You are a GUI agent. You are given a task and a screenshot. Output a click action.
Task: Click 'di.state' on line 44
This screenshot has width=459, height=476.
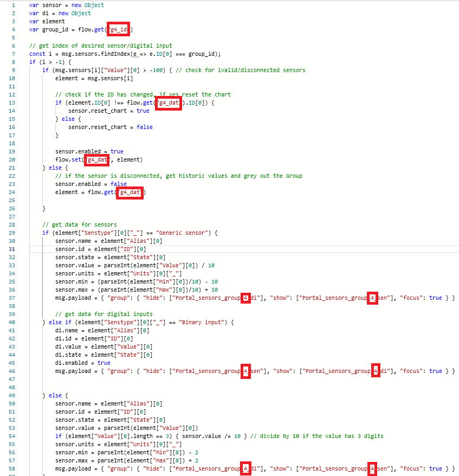point(68,355)
